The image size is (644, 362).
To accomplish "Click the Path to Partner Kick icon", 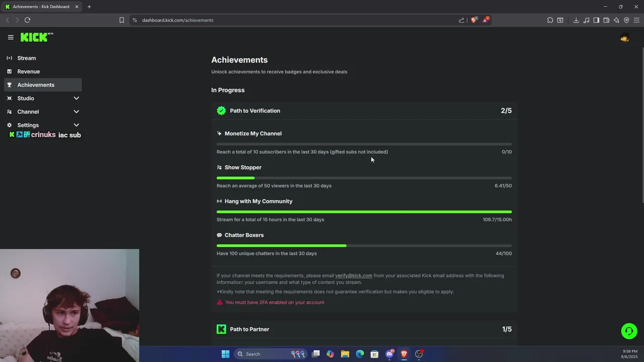I will 221,329.
